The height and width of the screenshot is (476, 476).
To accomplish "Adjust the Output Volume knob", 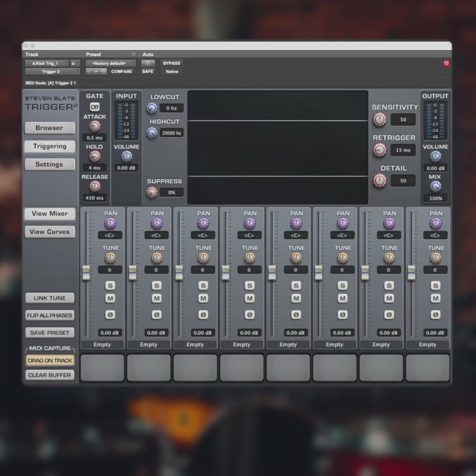I will pos(436,156).
